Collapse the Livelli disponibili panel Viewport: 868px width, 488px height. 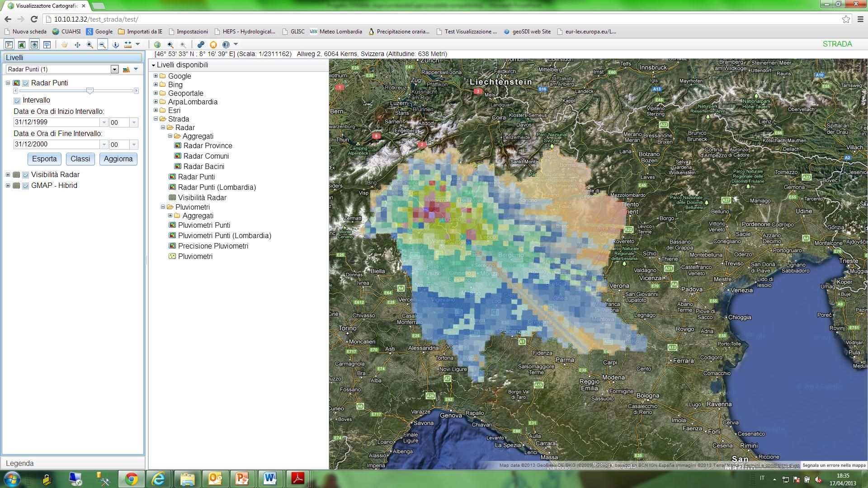pos(153,66)
